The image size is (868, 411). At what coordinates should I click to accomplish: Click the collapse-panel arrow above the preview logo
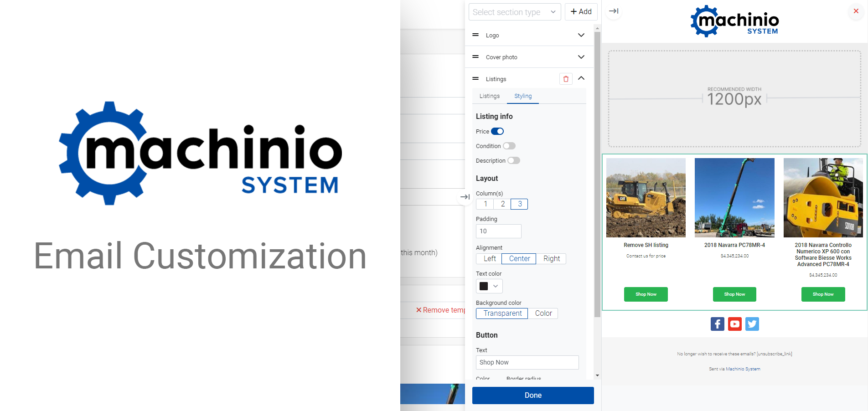click(x=614, y=11)
